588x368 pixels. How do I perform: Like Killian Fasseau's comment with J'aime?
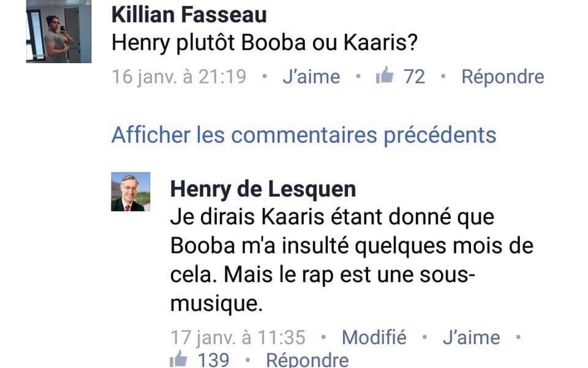pyautogui.click(x=311, y=77)
